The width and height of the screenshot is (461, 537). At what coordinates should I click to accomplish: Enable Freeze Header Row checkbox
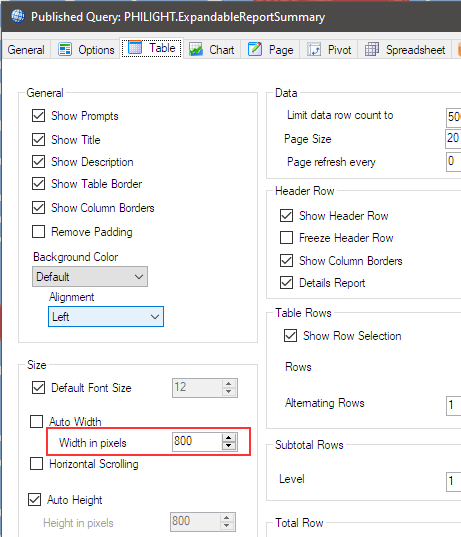click(x=286, y=237)
